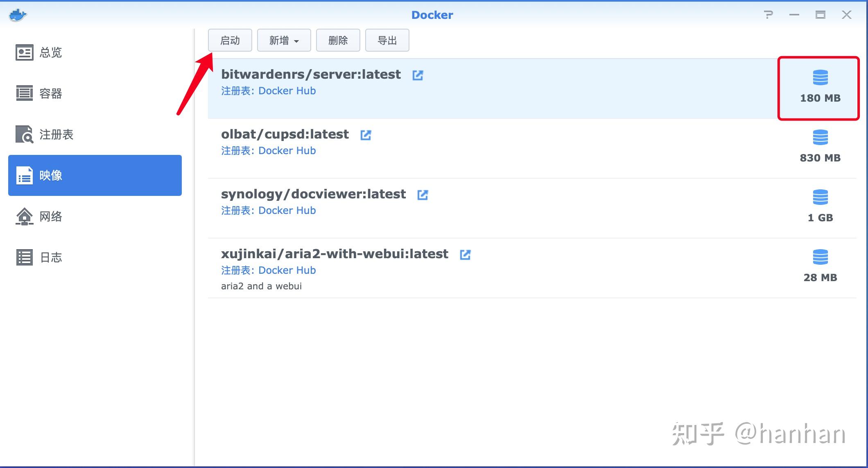Click the database icon above 1 GB
The width and height of the screenshot is (868, 468).
[x=820, y=197]
